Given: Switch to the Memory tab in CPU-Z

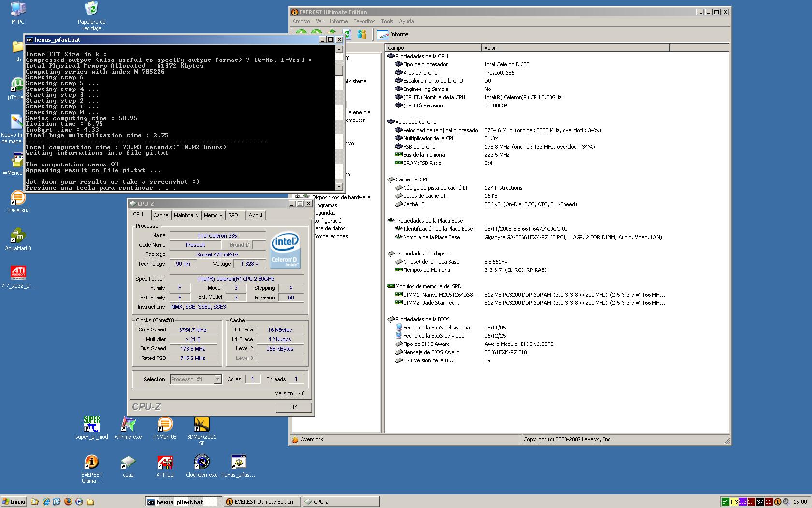Looking at the screenshot, I should click(213, 215).
